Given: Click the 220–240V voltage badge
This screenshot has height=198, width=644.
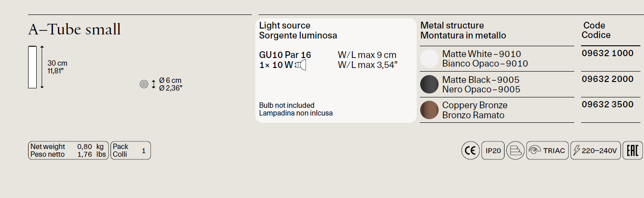Looking at the screenshot, I should (596, 150).
